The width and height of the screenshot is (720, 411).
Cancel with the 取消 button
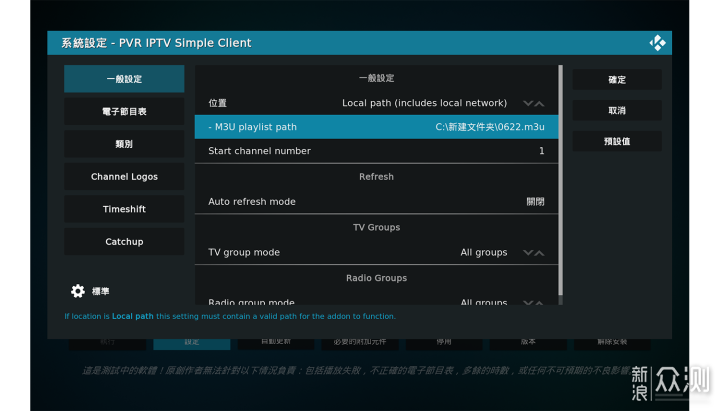[x=617, y=111]
